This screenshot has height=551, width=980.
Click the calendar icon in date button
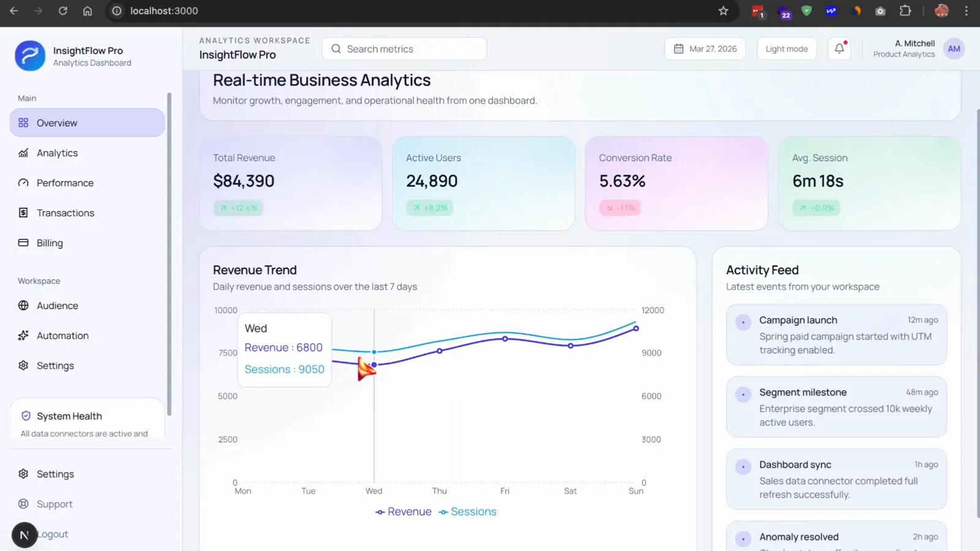679,49
